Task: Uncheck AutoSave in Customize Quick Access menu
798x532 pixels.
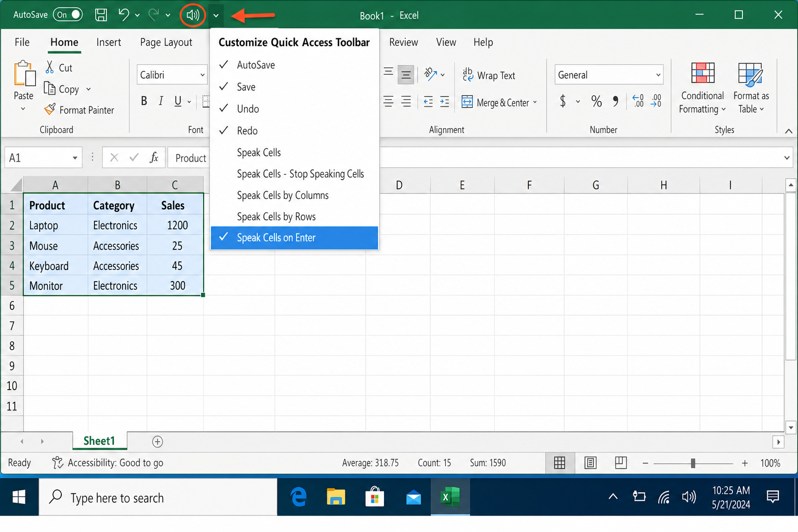Action: [295, 65]
